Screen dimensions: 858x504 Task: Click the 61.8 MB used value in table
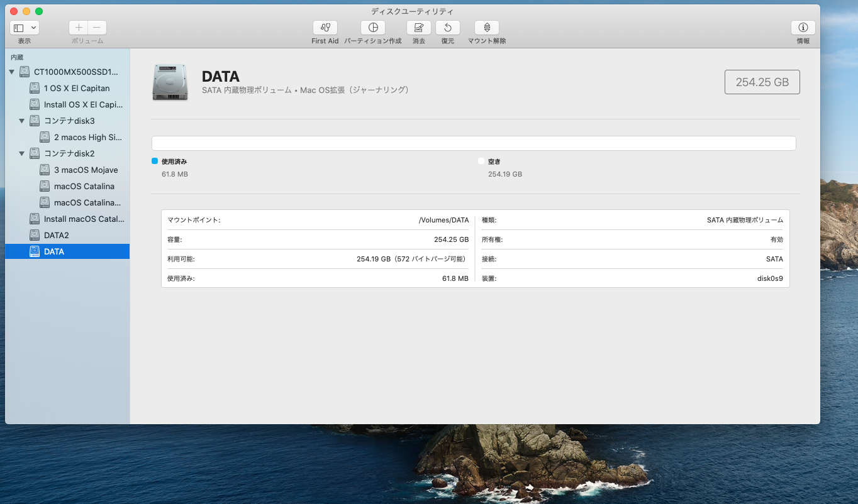point(455,278)
